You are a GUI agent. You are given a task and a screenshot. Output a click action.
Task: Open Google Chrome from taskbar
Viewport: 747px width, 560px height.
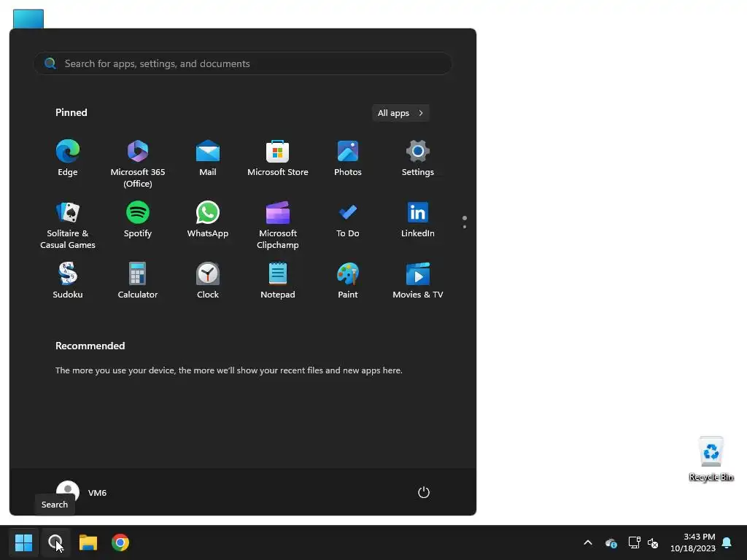(x=120, y=542)
